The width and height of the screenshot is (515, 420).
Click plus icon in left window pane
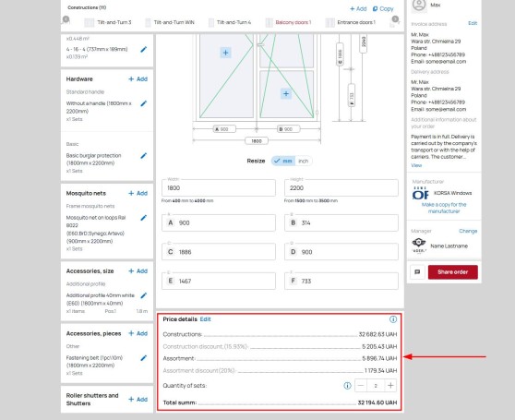coord(225,53)
